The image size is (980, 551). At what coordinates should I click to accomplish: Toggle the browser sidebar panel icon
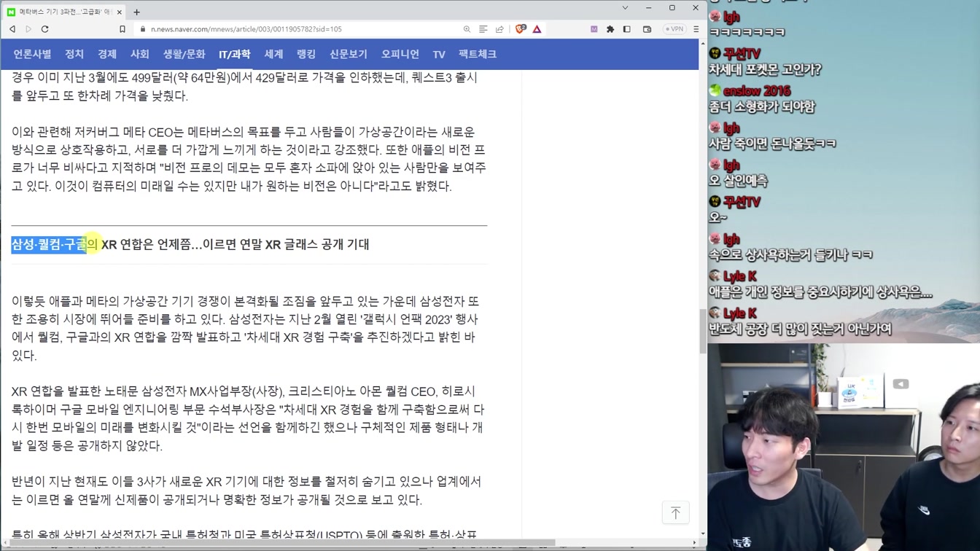626,29
